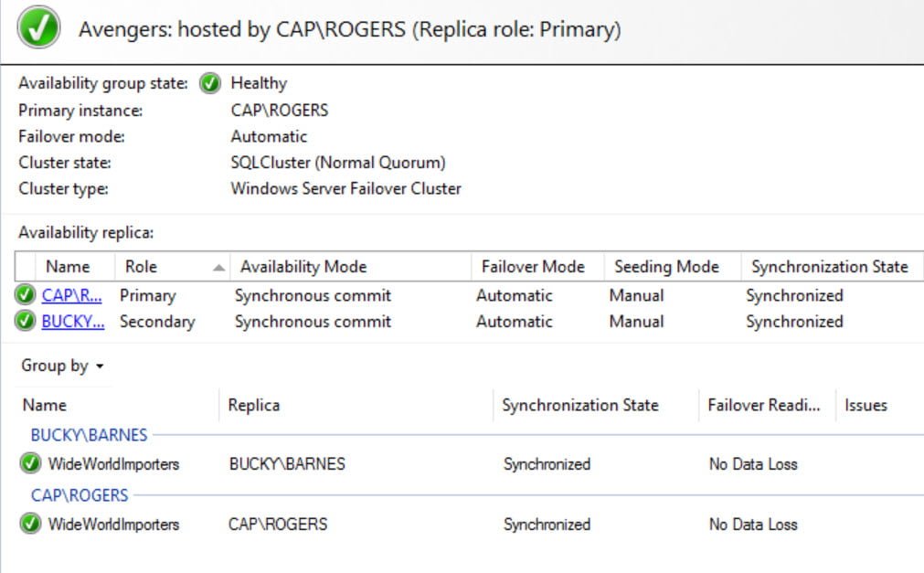Click the green status icon for BUCKY... replica

point(26,321)
